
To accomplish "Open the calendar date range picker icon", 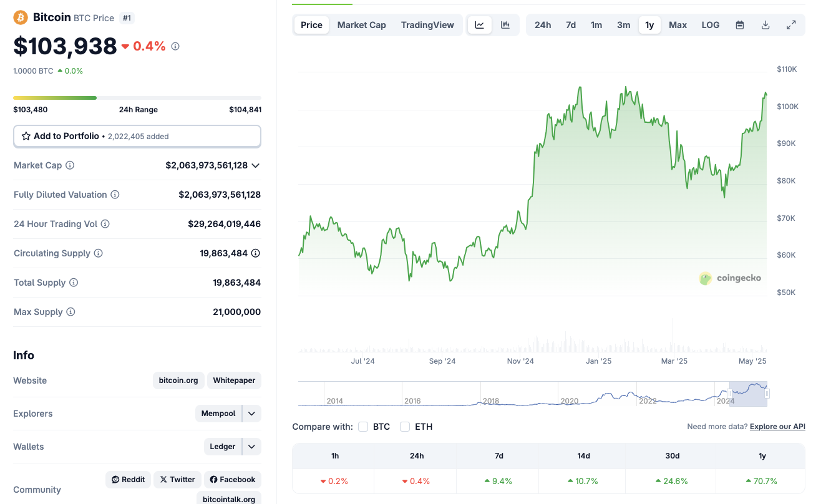I will click(x=740, y=25).
